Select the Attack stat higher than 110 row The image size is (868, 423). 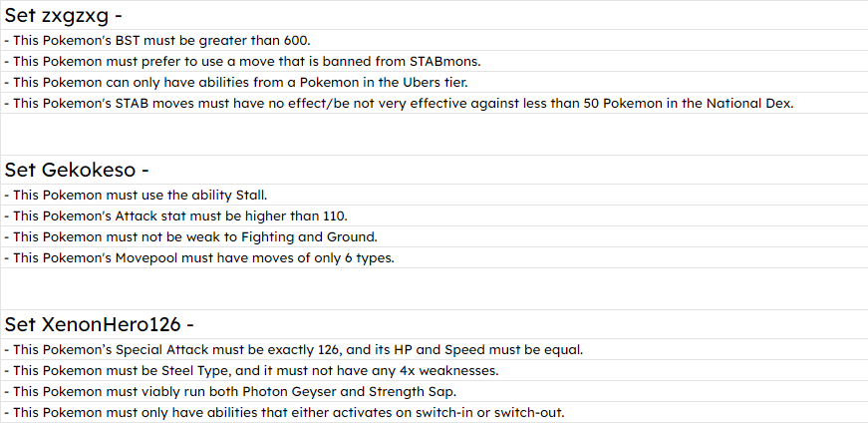coord(434,215)
